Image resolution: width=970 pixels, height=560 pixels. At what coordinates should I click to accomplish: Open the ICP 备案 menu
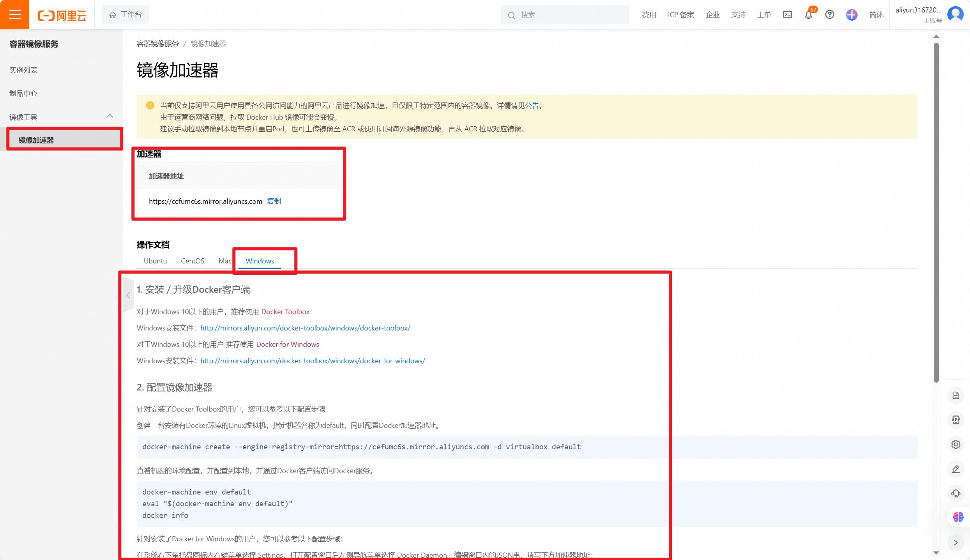coord(681,15)
